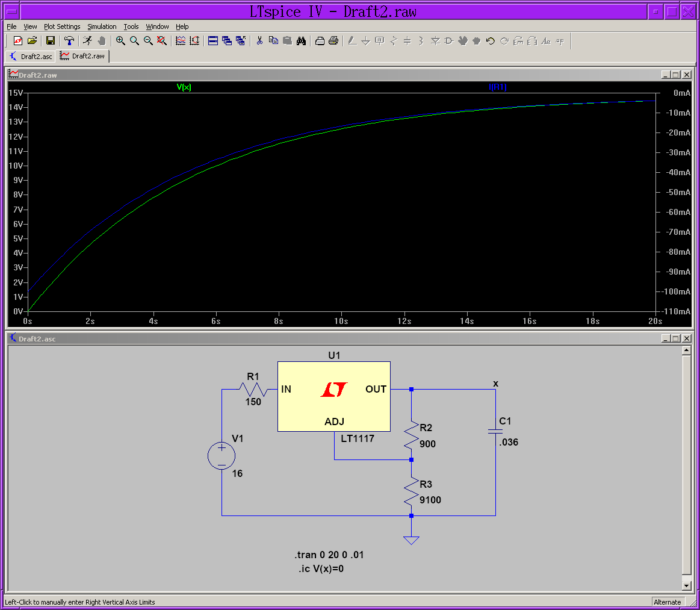Click the Pan magnifier icon

pyautogui.click(x=134, y=41)
